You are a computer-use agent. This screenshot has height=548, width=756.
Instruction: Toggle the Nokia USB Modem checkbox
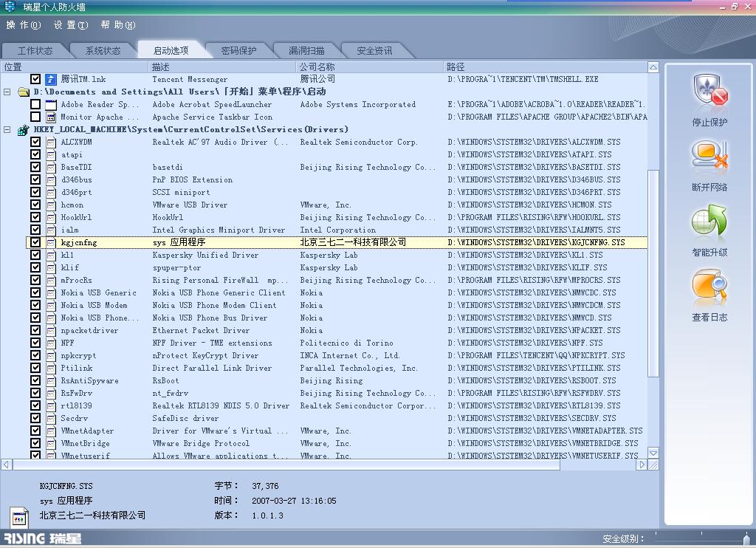(x=35, y=304)
